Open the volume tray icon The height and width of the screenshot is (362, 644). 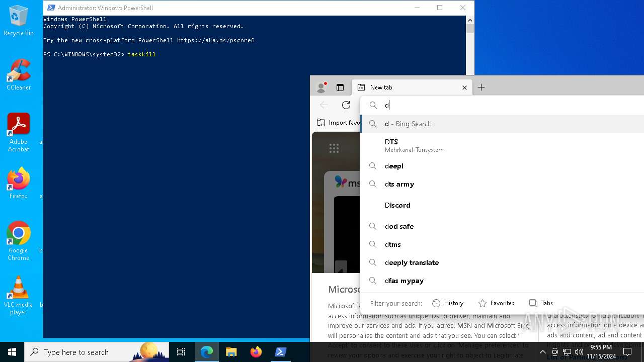coord(579,352)
